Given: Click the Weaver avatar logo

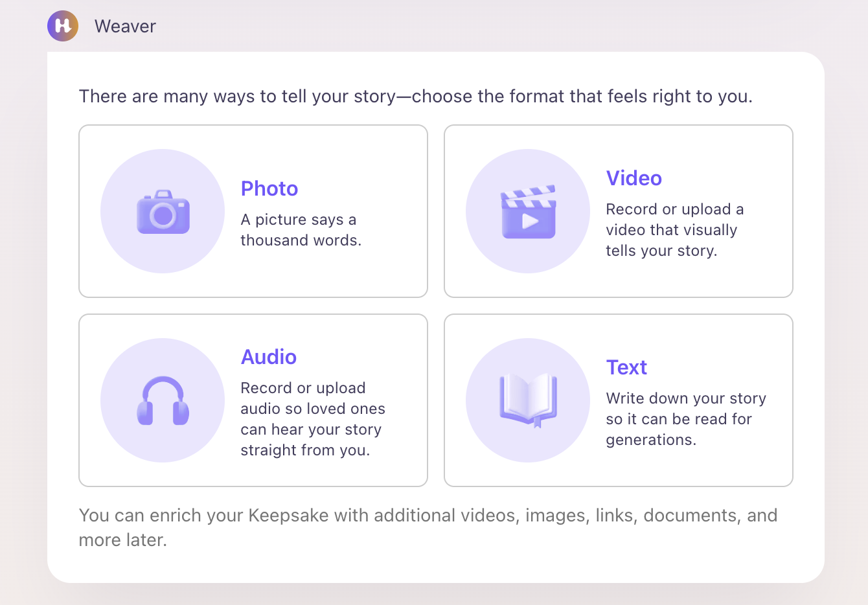Looking at the screenshot, I should point(63,26).
